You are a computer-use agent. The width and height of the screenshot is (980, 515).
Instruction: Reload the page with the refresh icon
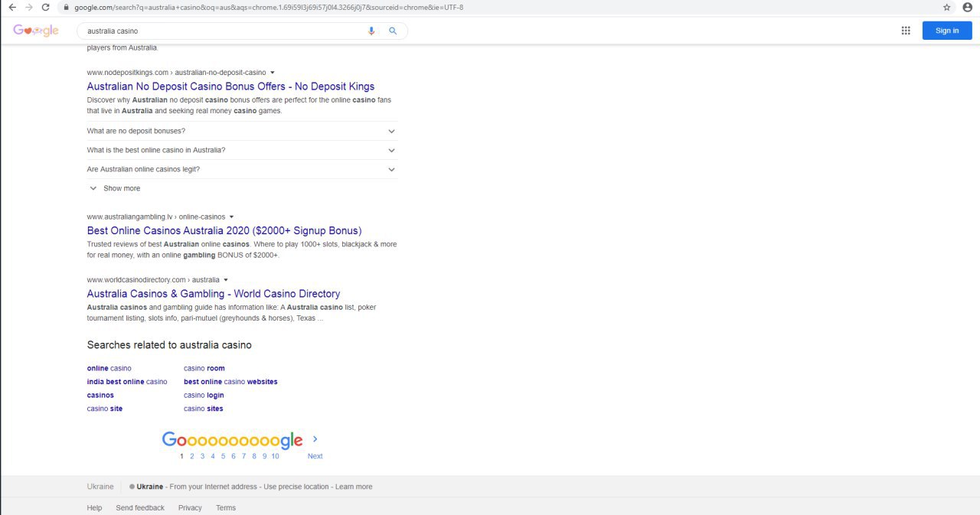[x=46, y=7]
